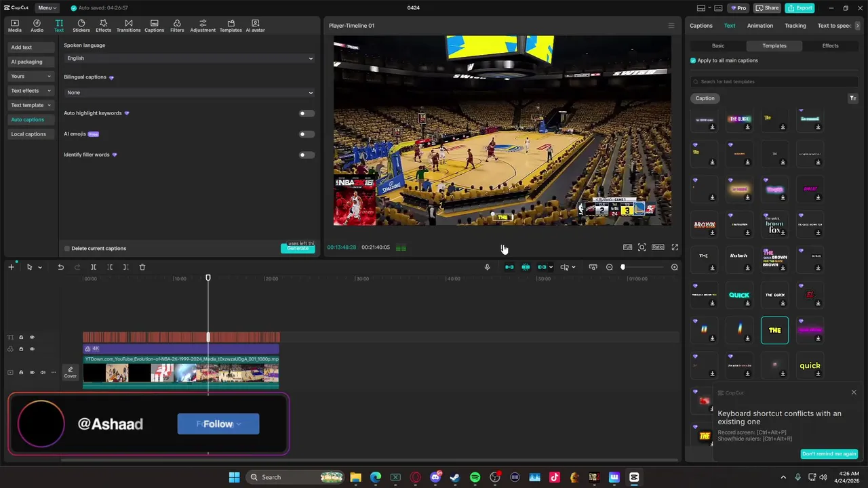
Task: Click the split clip tool in timeline toolbar
Action: point(94,267)
